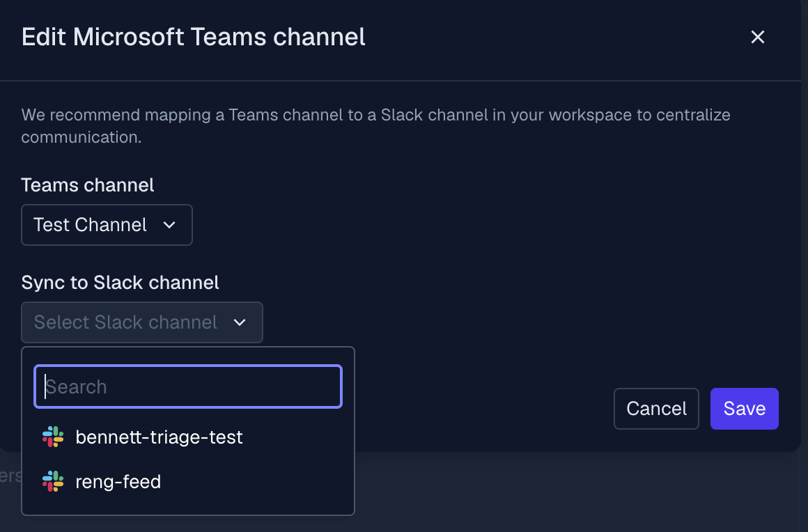This screenshot has height=532, width=808.
Task: Collapse the list using Select Slack channel chevron
Action: point(240,322)
